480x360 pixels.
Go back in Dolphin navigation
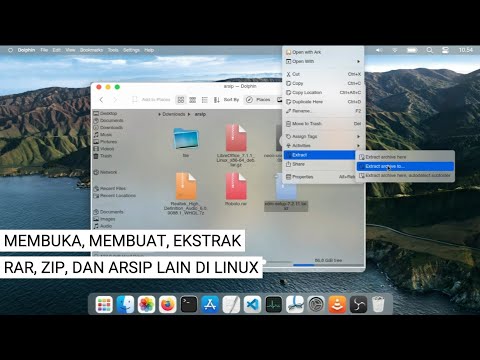pos(102,100)
